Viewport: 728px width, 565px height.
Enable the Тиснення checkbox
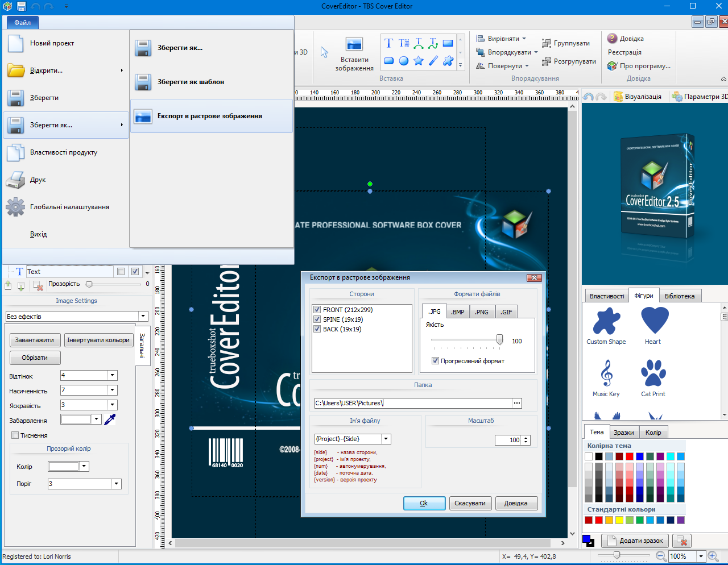point(15,435)
